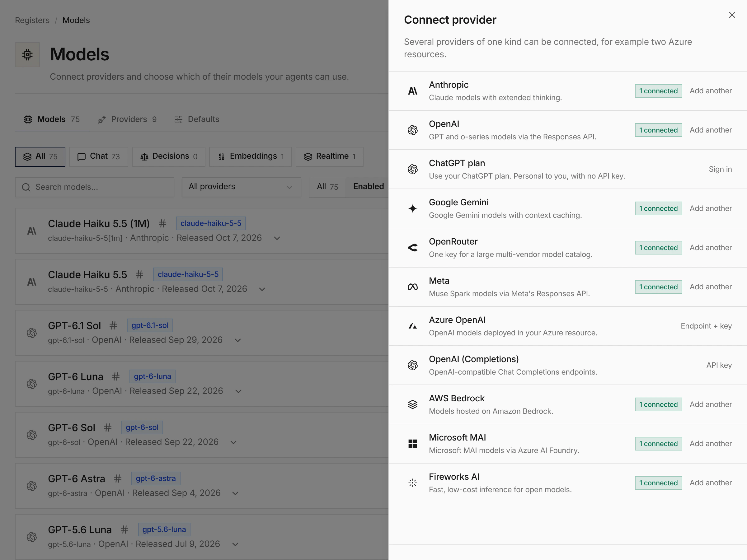Click the chip icon beside Models heading
The width and height of the screenshot is (747, 560).
tap(27, 54)
